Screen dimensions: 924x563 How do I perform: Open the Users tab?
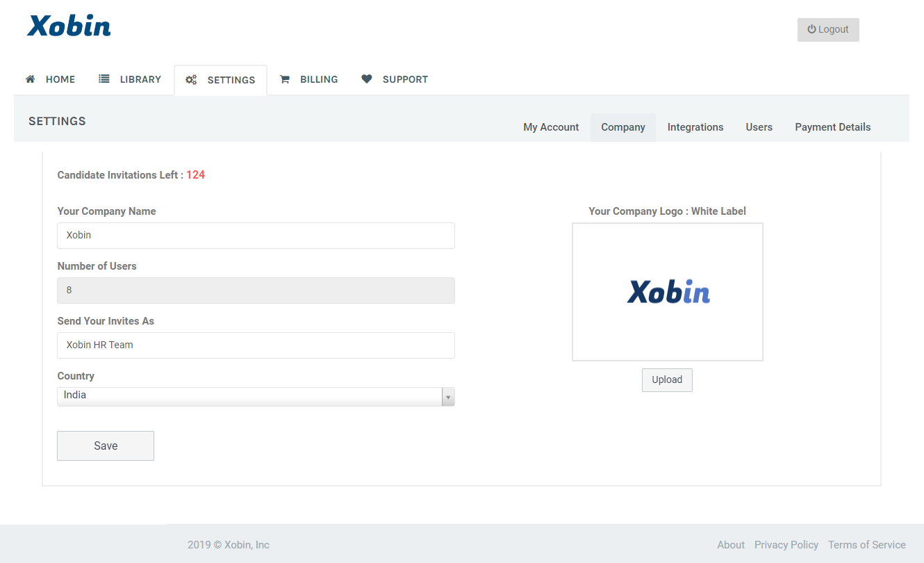[x=759, y=127]
